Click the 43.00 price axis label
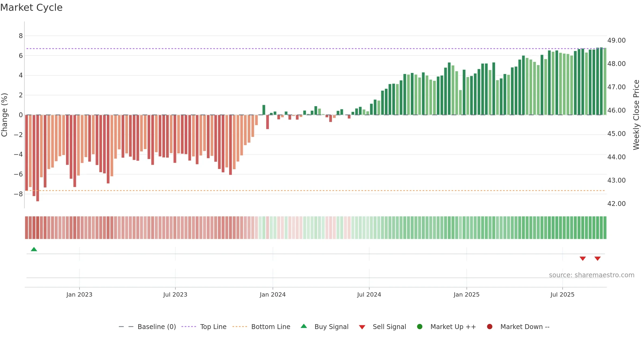This screenshot has height=362, width=644. (x=616, y=180)
